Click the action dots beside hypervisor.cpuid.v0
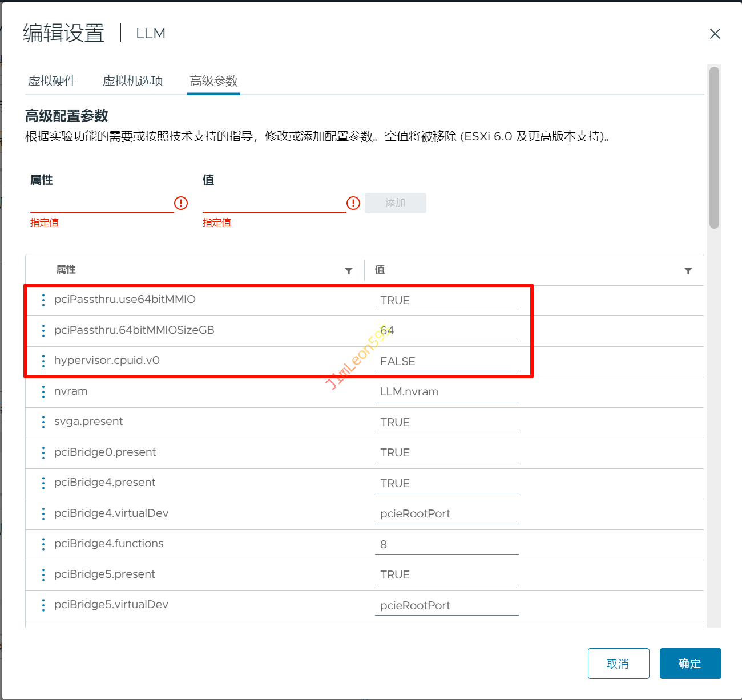Viewport: 742px width, 700px height. click(43, 361)
